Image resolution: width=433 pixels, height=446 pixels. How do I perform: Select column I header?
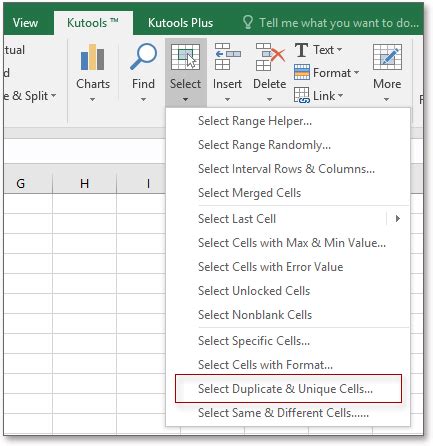pyautogui.click(x=141, y=183)
